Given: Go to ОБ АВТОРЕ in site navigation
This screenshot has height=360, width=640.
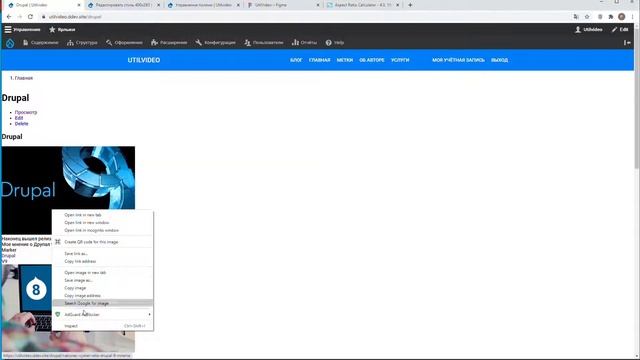Looking at the screenshot, I should (x=372, y=60).
